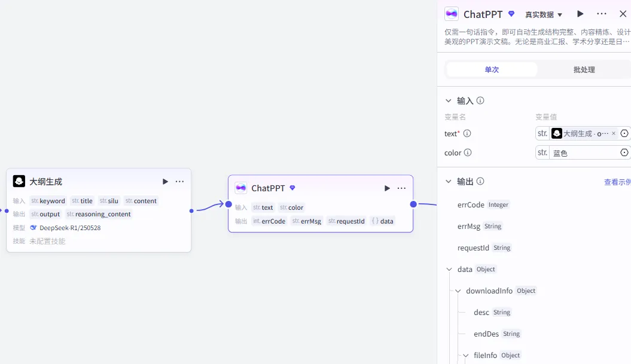This screenshot has height=364, width=631.
Task: Click the requestId output tag on ChatPPT node
Action: tap(346, 221)
